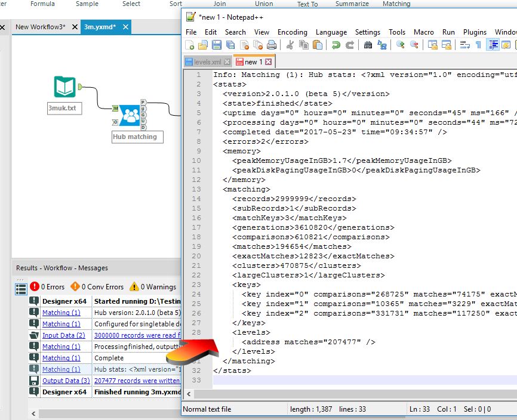Screen dimensions: 517x420
Task: Toggle Word wrap in Notepad++ toolbar
Action: [465, 45]
